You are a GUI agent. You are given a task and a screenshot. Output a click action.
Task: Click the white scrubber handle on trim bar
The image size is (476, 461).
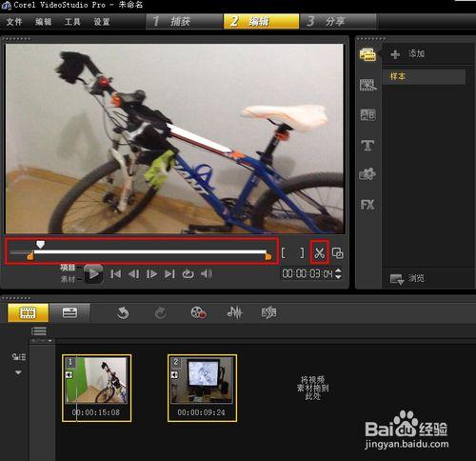click(40, 244)
